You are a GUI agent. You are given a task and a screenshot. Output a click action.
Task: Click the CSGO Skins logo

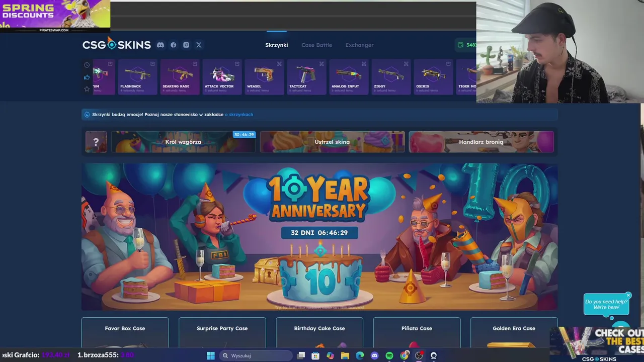(117, 44)
